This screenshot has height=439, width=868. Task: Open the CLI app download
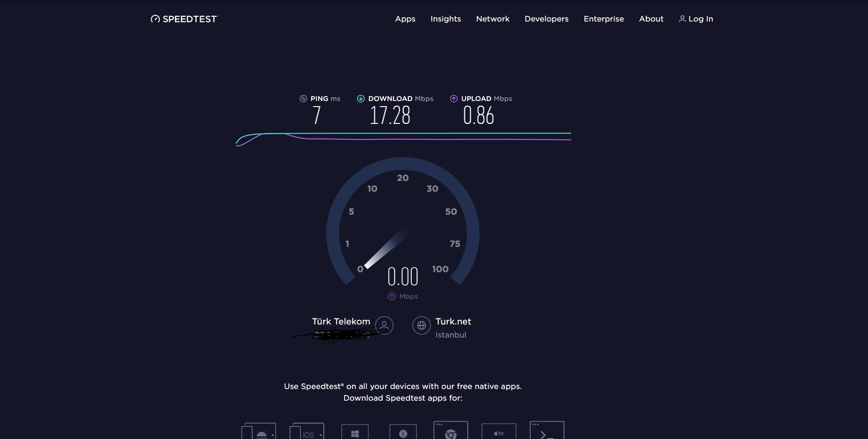(x=547, y=431)
